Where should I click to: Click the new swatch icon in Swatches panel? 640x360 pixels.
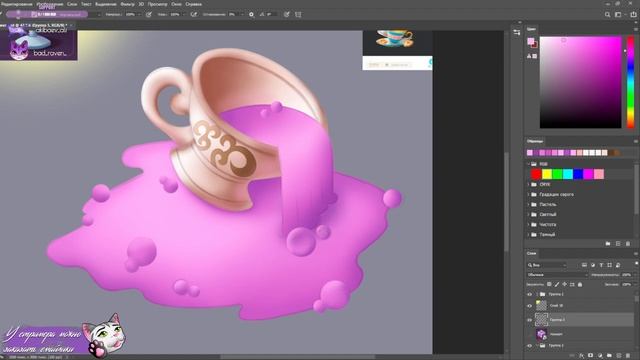pyautogui.click(x=618, y=244)
